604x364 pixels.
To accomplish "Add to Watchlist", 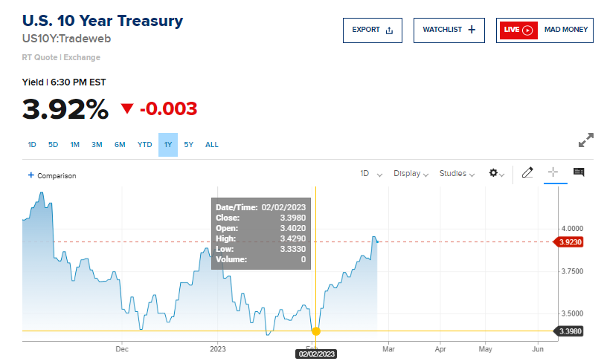I will (x=449, y=30).
